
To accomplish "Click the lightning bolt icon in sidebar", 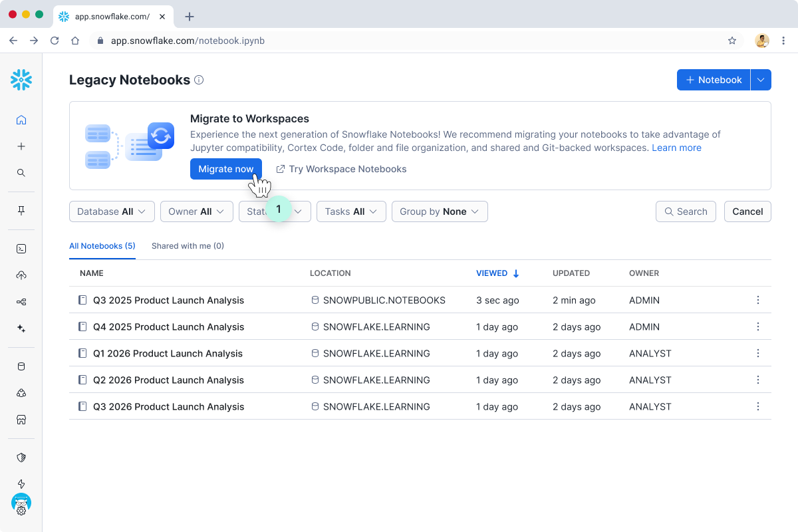I will click(x=21, y=484).
